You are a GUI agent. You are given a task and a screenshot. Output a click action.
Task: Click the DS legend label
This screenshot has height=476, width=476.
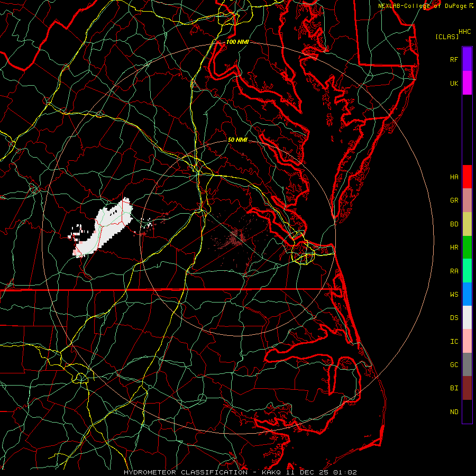454,318
